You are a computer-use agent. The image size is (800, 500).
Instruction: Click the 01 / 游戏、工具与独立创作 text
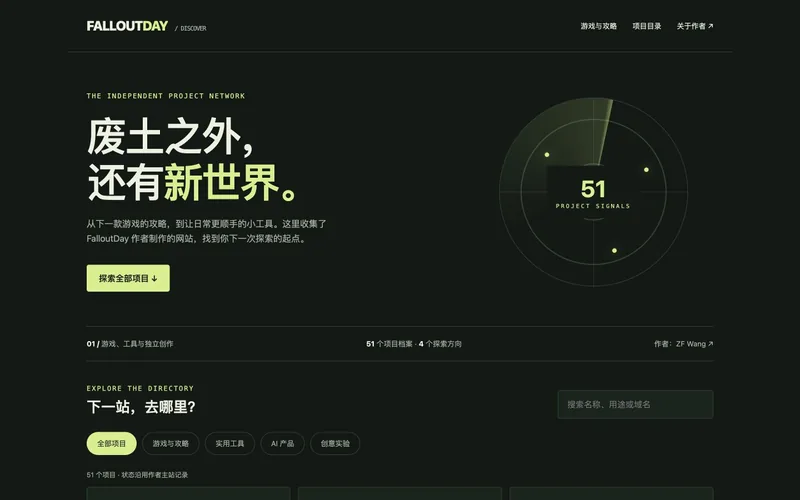(130, 344)
